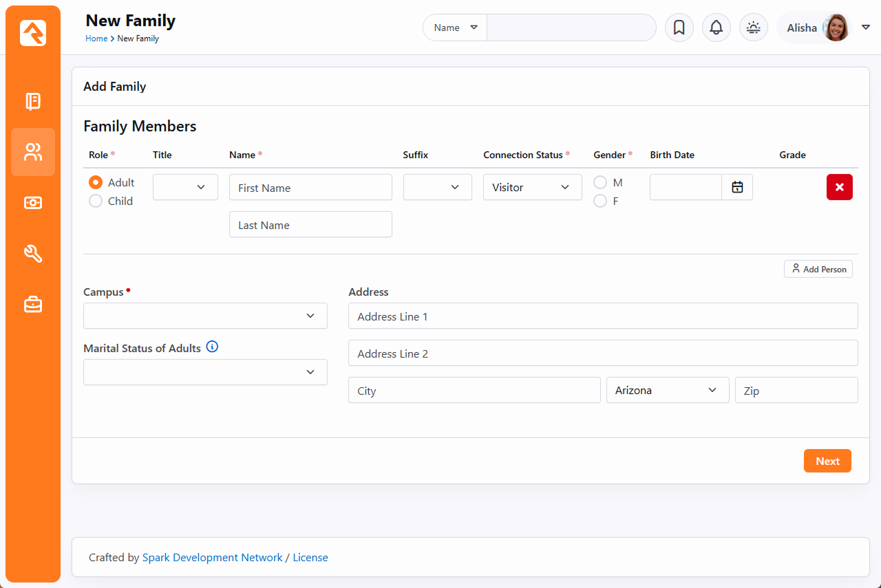Open the Campus dropdown

click(205, 316)
